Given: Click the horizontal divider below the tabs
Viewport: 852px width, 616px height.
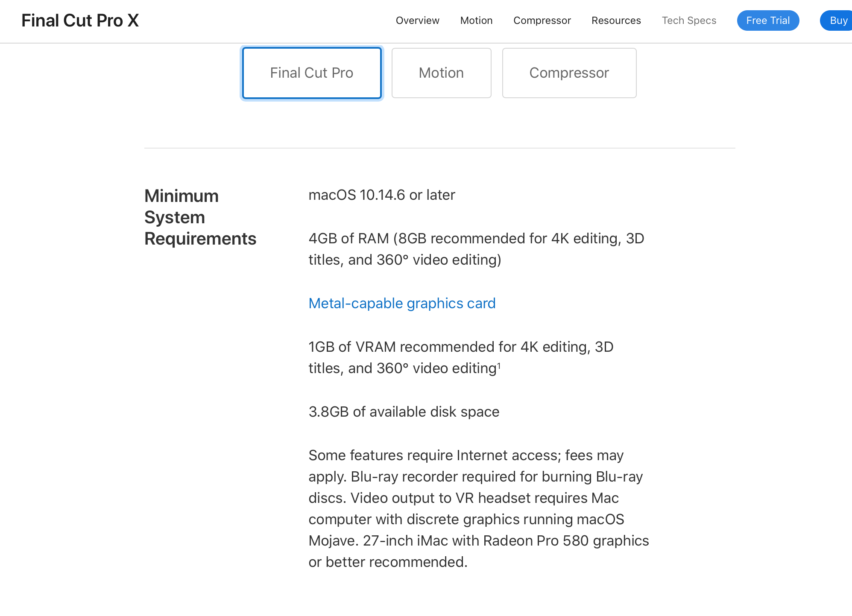Looking at the screenshot, I should (x=439, y=148).
